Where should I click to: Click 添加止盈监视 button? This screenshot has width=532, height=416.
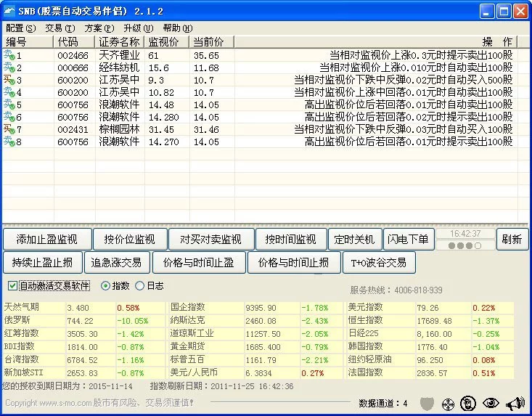click(47, 239)
